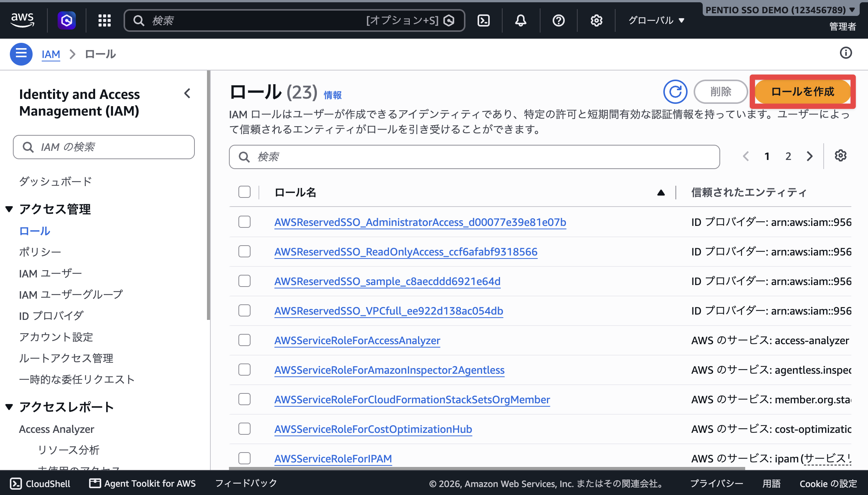
Task: Check AWSReservedSSO_sample role checkbox
Action: click(244, 281)
